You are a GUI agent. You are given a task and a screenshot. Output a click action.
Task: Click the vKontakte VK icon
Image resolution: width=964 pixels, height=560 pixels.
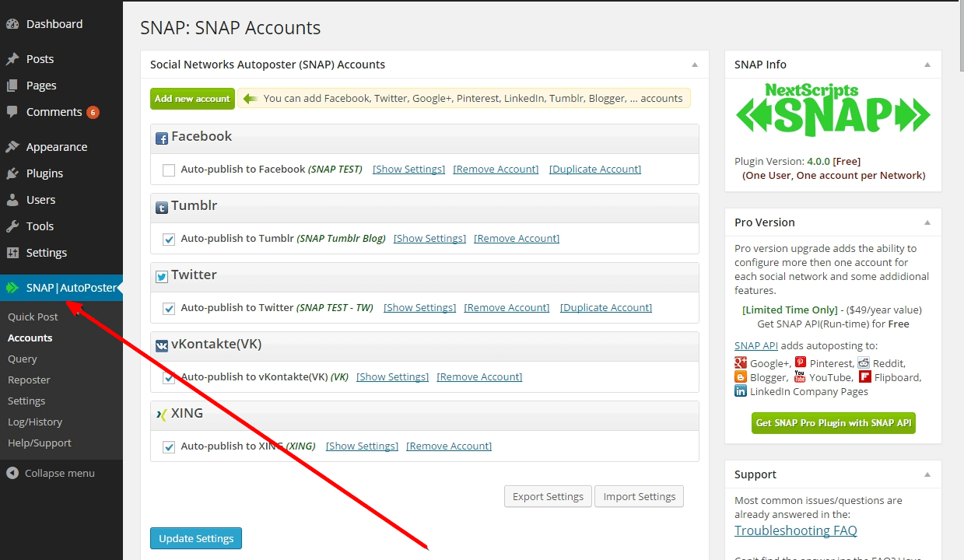[162, 346]
